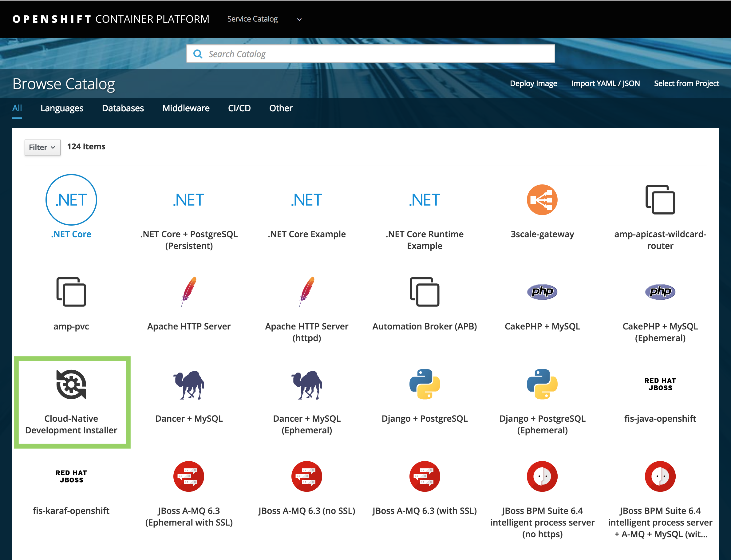Open the amp-pvc template icon
Screen dimensions: 731x560
point(71,292)
